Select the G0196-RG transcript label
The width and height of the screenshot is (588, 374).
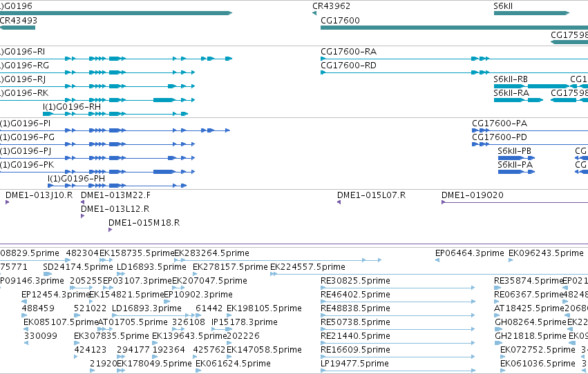pyautogui.click(x=24, y=66)
